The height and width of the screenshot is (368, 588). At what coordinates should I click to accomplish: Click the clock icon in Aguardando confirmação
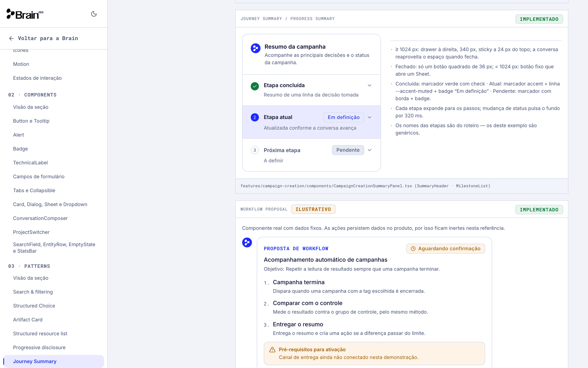coord(413,249)
